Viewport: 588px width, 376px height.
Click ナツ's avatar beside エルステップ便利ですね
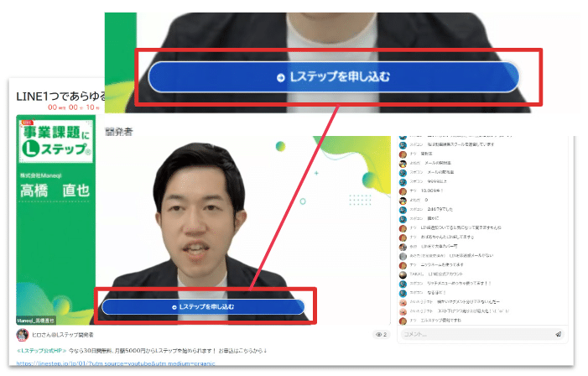[x=403, y=321]
